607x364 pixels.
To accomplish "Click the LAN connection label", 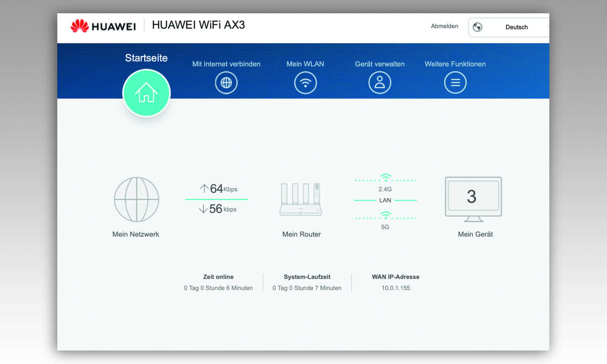I will click(385, 200).
